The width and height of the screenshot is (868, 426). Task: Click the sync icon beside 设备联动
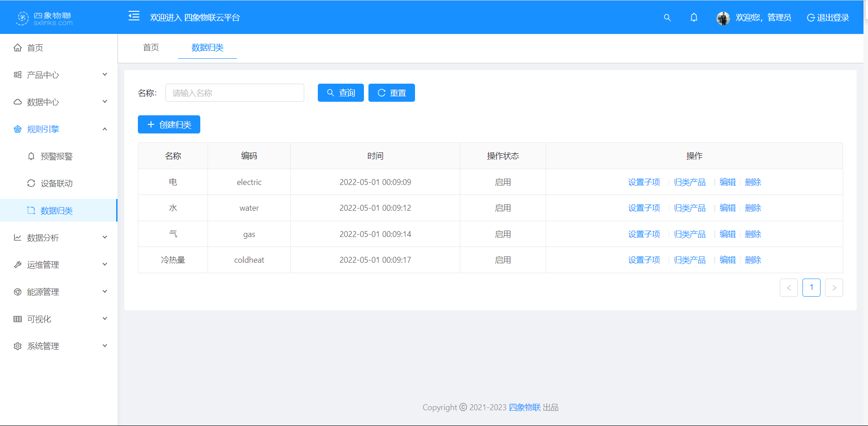(x=31, y=184)
